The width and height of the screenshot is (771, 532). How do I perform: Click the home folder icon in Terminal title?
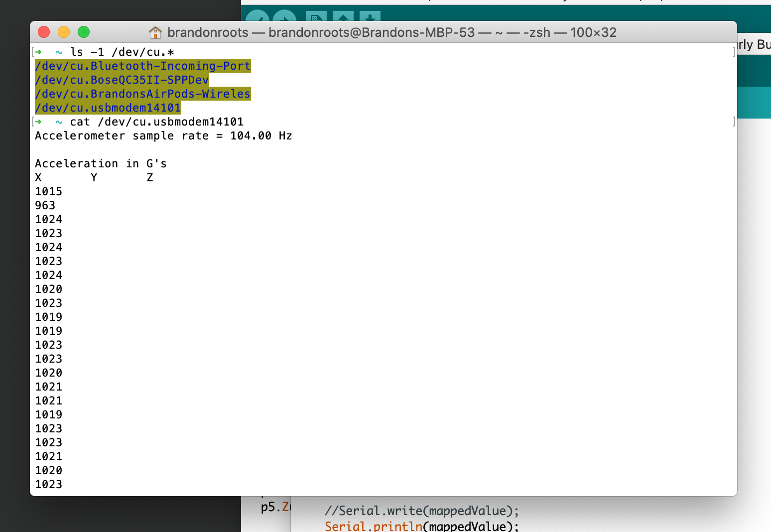pyautogui.click(x=155, y=32)
